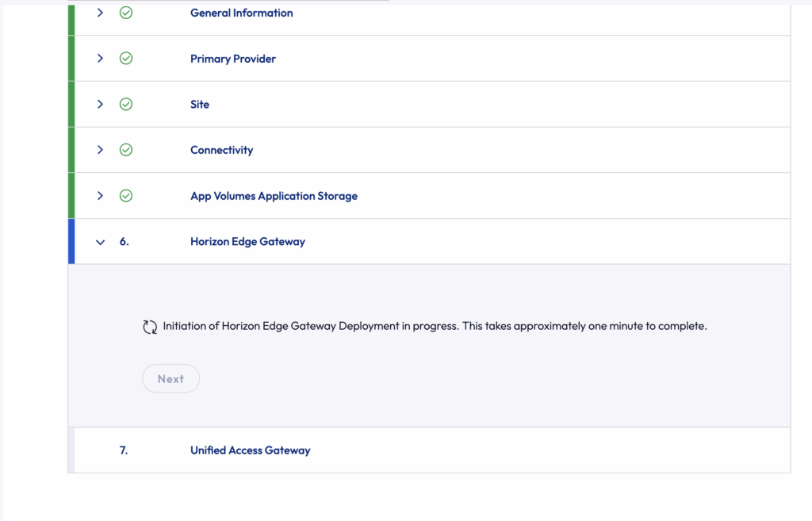This screenshot has width=812, height=521.
Task: Expand the General Information section chevron
Action: (x=100, y=13)
